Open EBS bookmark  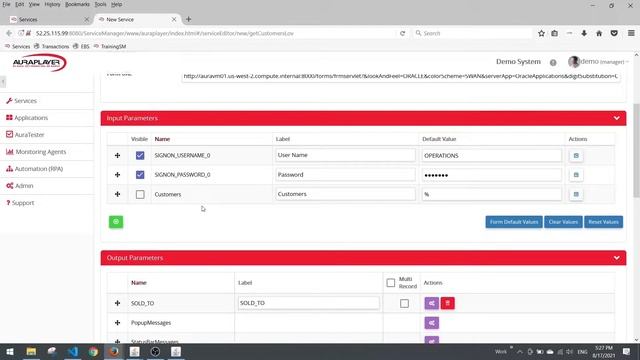[81, 47]
